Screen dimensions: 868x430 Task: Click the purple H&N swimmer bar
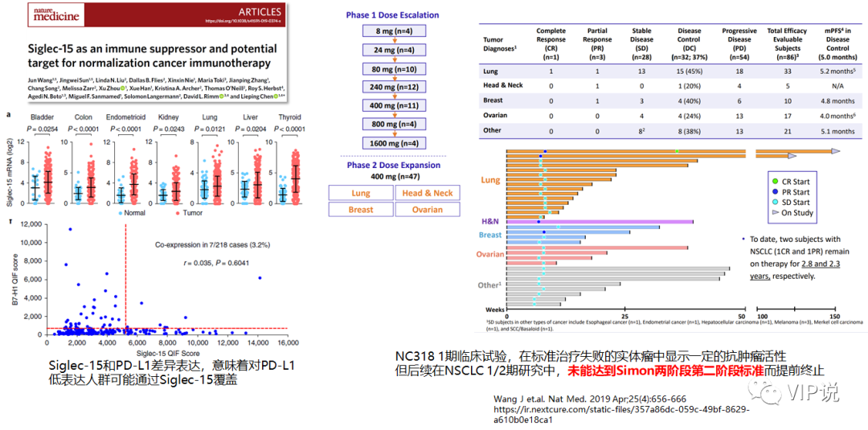600,221
